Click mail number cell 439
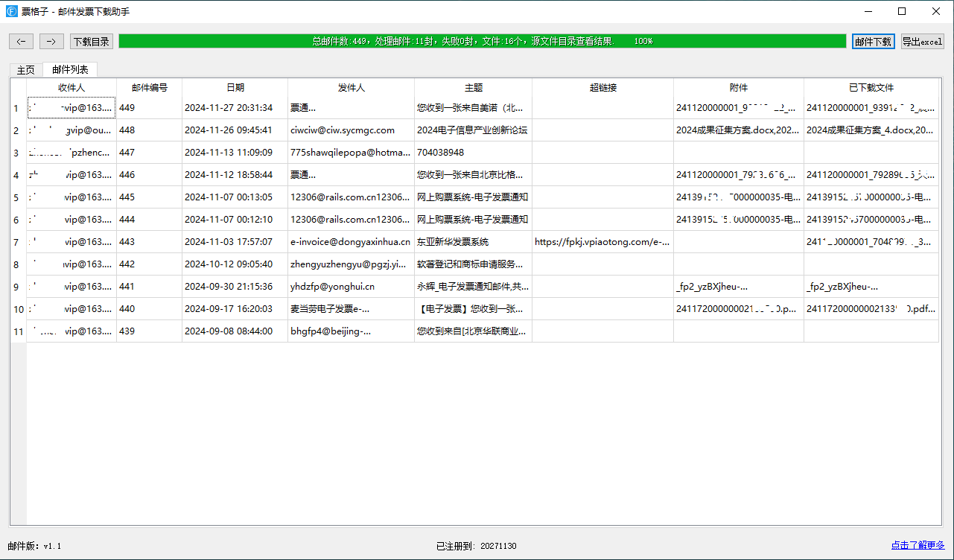The height and width of the screenshot is (560, 954). 149,331
